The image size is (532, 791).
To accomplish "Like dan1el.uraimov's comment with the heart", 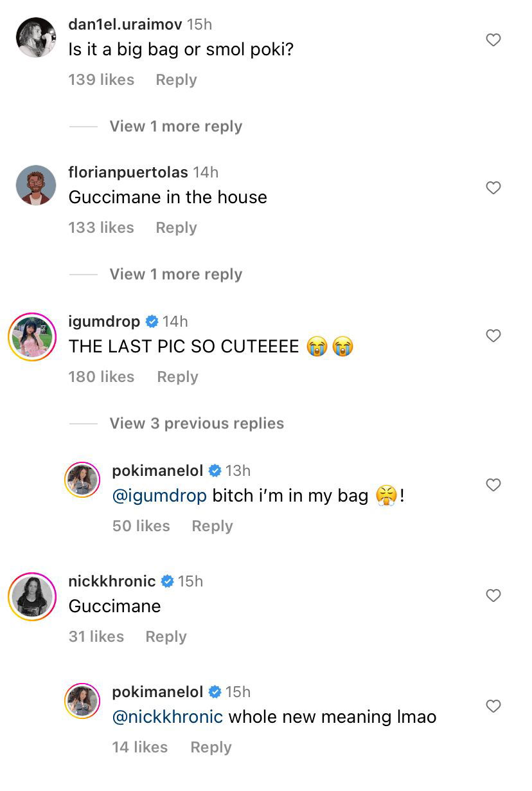I will pyautogui.click(x=493, y=41).
